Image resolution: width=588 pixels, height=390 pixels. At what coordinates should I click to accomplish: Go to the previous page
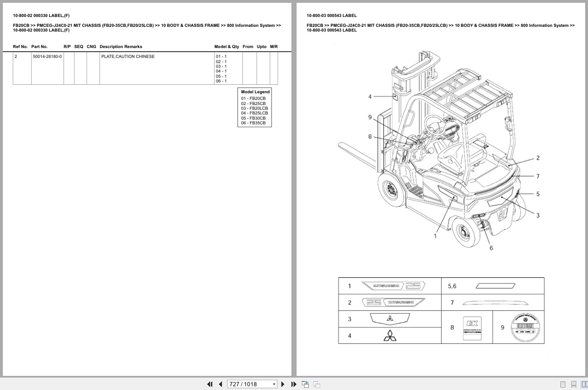(x=220, y=384)
